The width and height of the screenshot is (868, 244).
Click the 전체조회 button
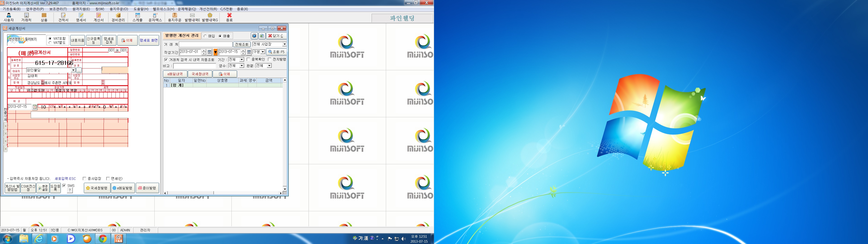pos(242,45)
